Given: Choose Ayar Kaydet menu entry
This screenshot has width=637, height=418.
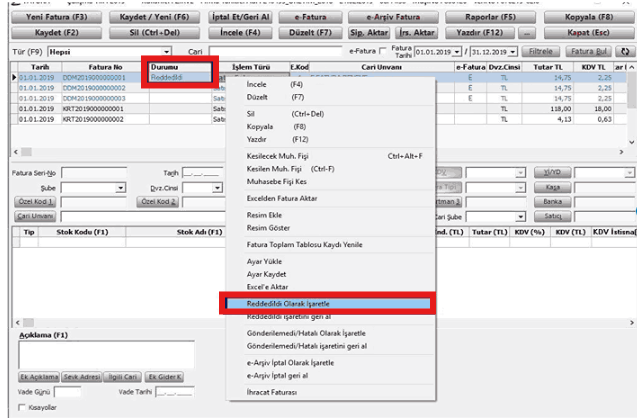Looking at the screenshot, I should point(331,274).
